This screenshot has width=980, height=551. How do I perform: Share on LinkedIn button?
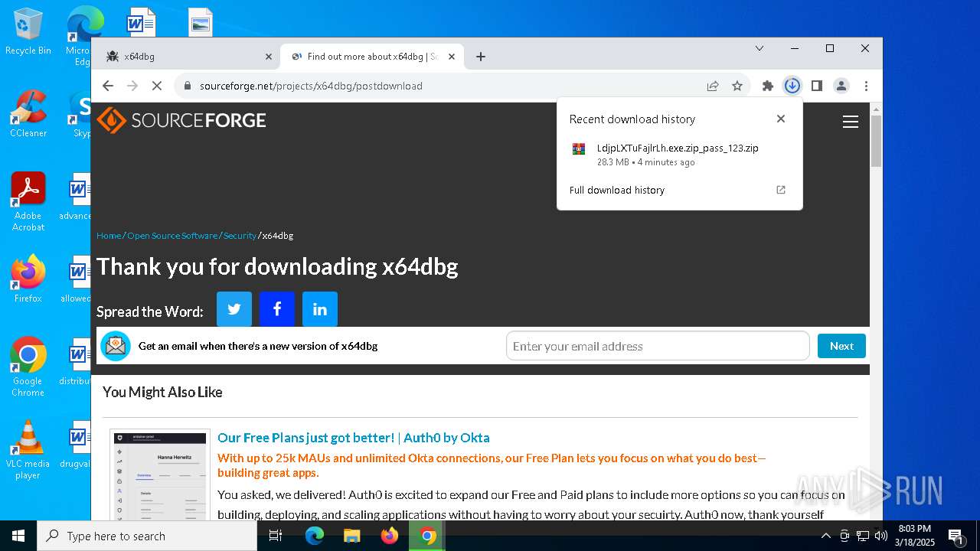(x=320, y=309)
